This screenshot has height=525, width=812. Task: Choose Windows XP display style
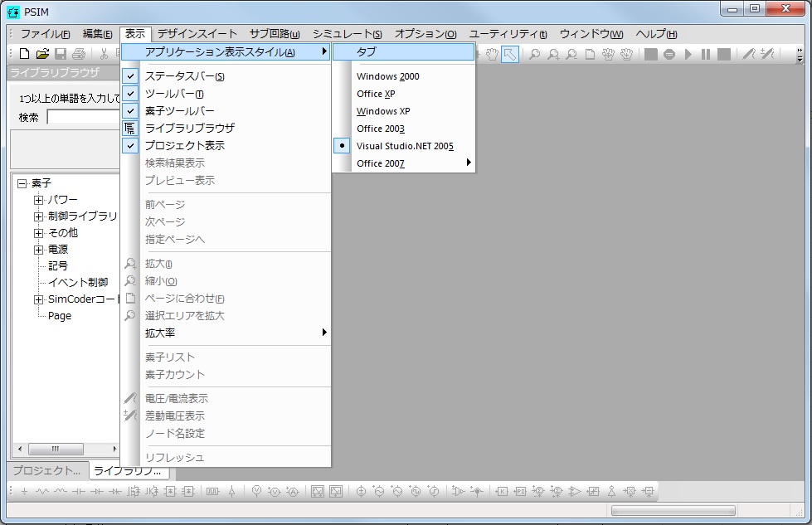(x=383, y=111)
